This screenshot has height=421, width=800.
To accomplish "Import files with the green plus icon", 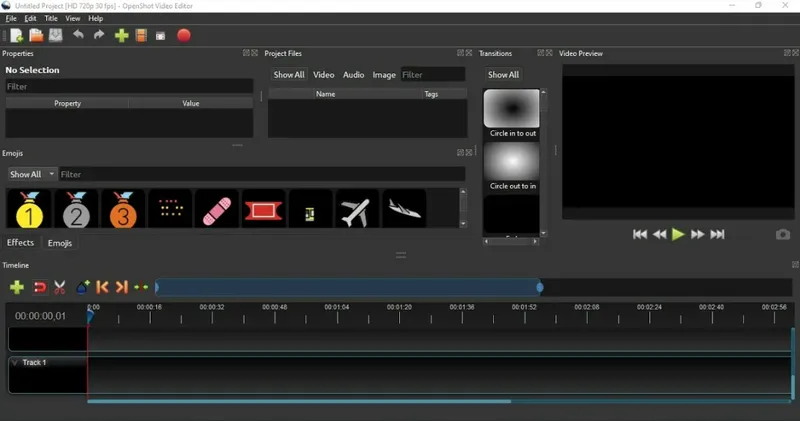I will 121,35.
